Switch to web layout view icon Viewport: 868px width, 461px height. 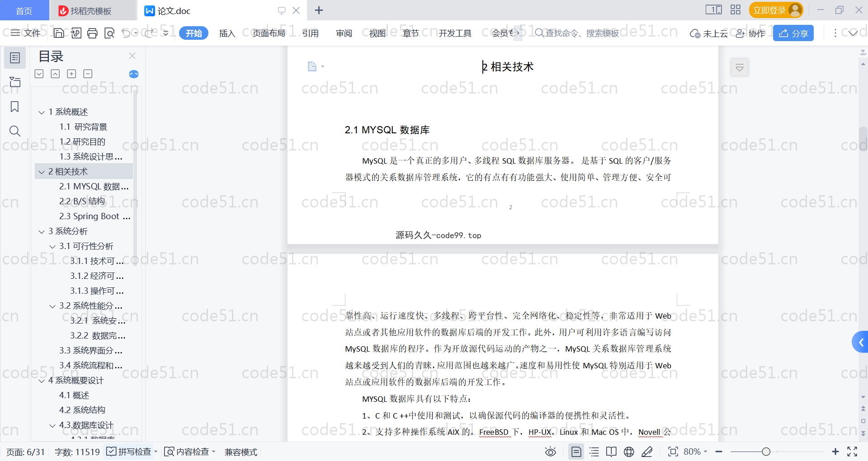[629, 452]
